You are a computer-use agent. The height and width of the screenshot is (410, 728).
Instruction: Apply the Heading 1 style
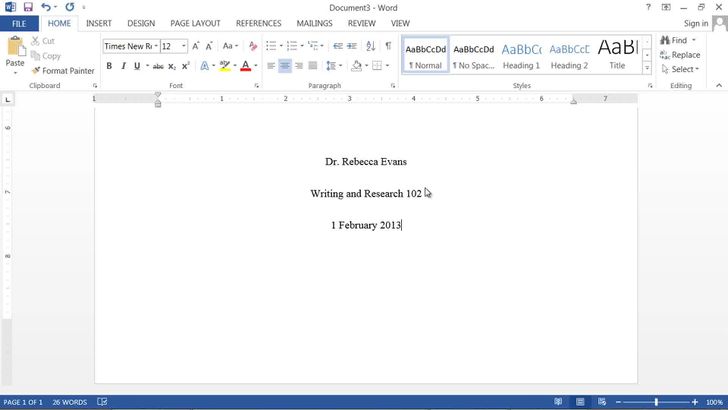coord(521,55)
